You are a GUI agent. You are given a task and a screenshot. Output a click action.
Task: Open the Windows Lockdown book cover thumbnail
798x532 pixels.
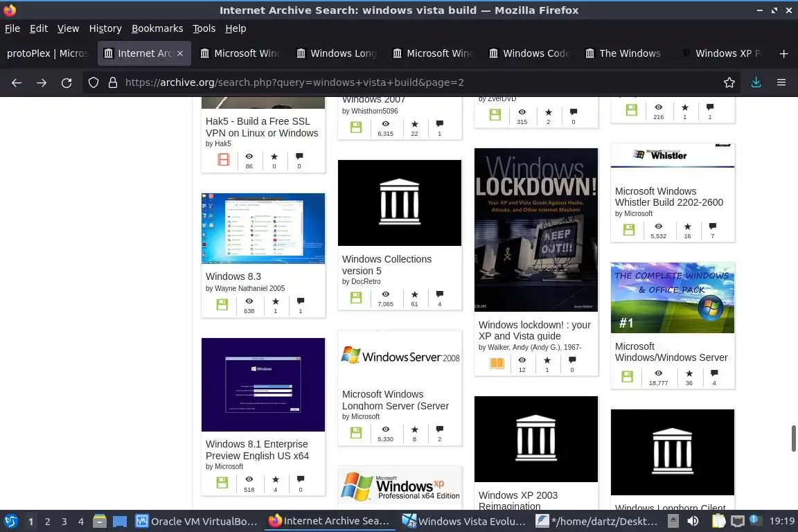[x=536, y=229]
